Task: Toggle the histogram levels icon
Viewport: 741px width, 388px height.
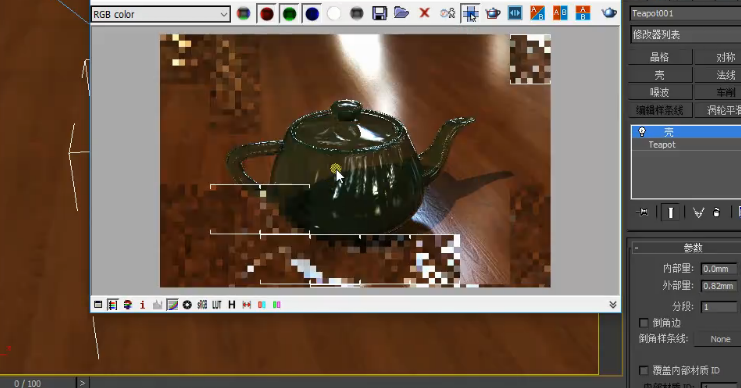Action: click(157, 305)
